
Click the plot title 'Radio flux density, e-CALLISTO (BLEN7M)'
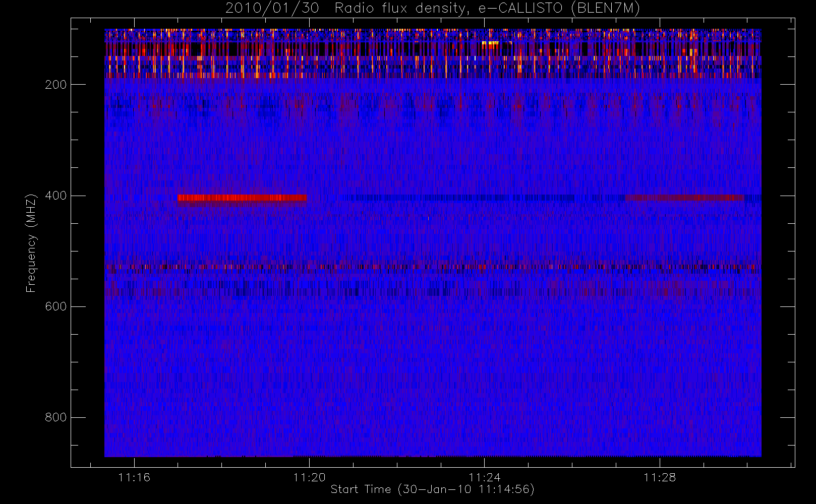(x=487, y=8)
